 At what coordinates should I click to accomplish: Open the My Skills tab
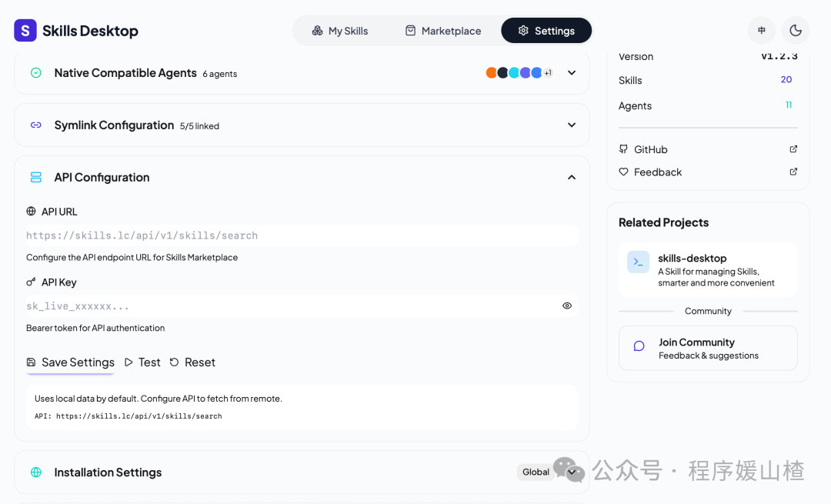click(339, 30)
